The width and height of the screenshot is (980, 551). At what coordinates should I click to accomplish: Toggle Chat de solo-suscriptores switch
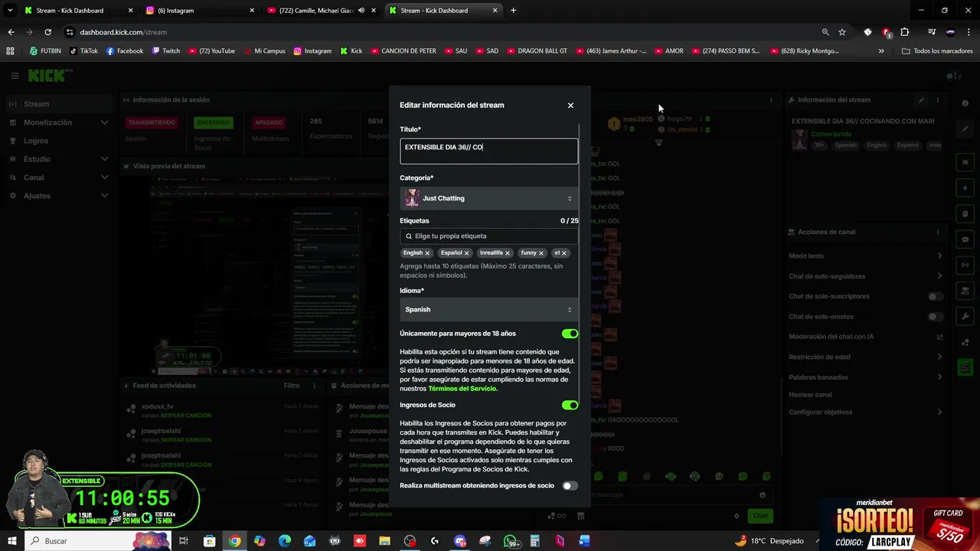936,296
